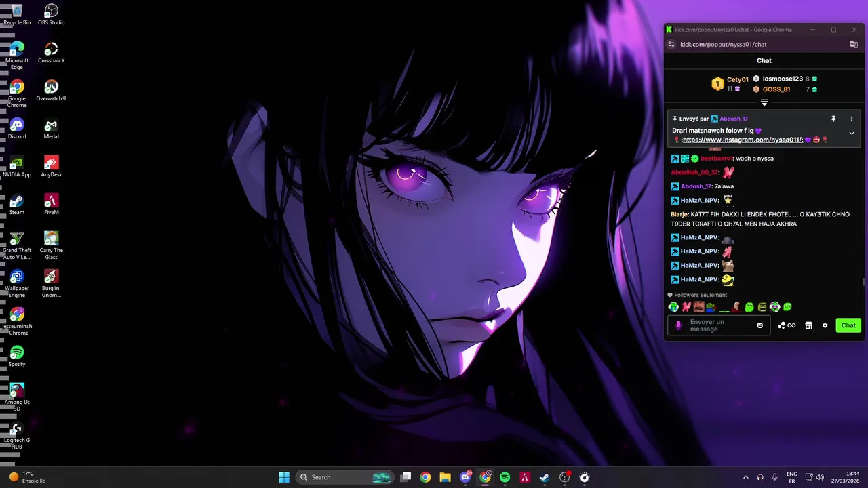The width and height of the screenshot is (868, 488).
Task: Click Cety01 in gift leaderboard
Action: (738, 79)
